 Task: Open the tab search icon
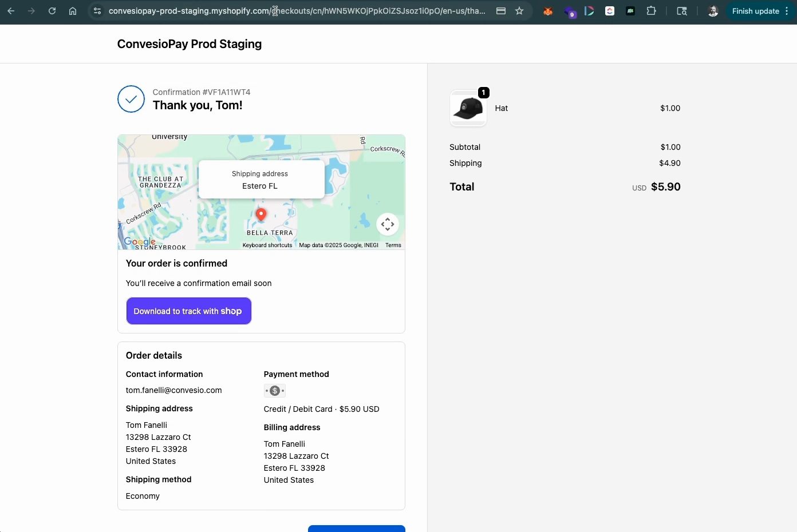click(x=682, y=11)
